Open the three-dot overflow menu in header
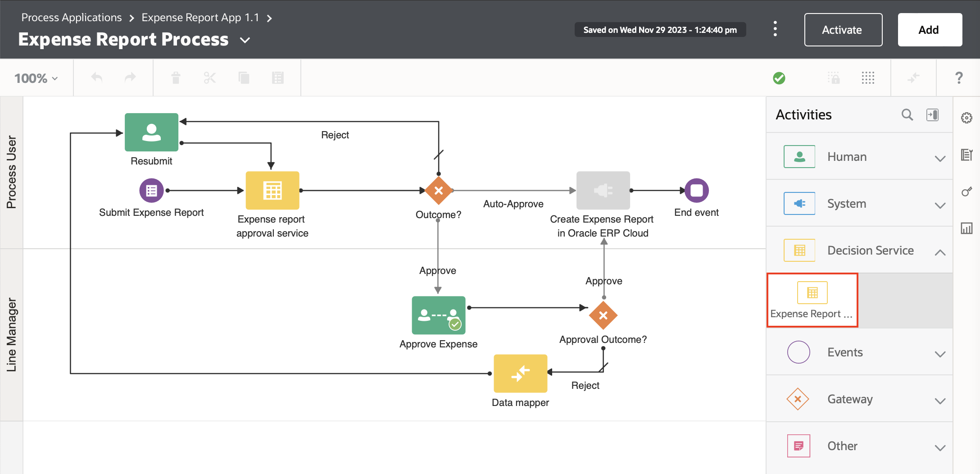This screenshot has height=474, width=980. tap(775, 28)
